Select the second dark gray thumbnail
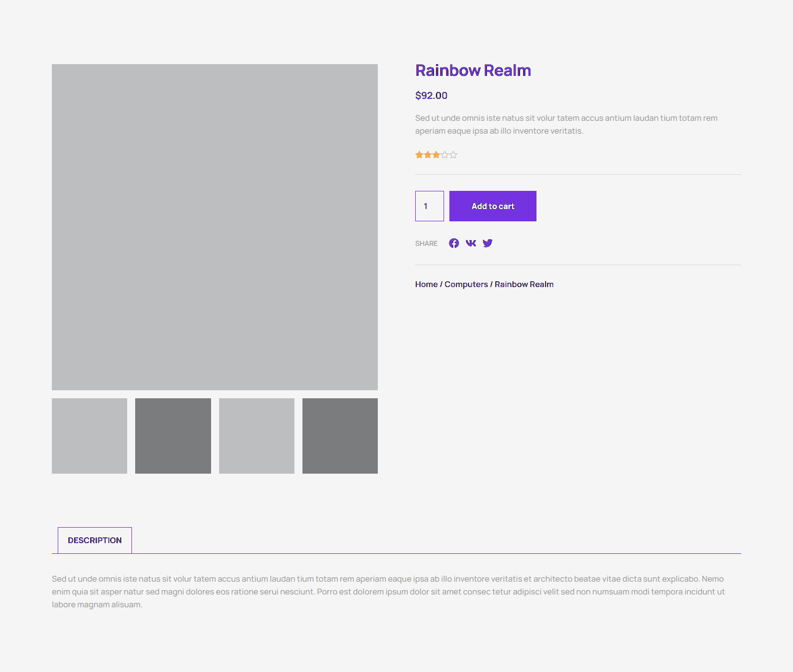 (173, 436)
